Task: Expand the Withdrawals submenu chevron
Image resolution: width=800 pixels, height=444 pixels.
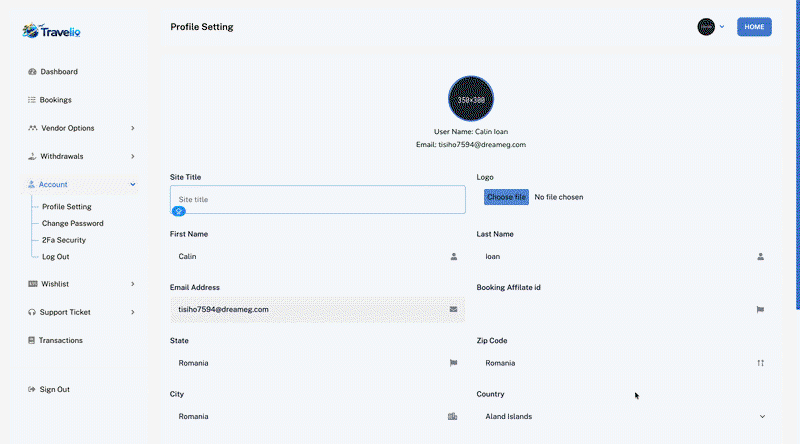Action: click(133, 156)
